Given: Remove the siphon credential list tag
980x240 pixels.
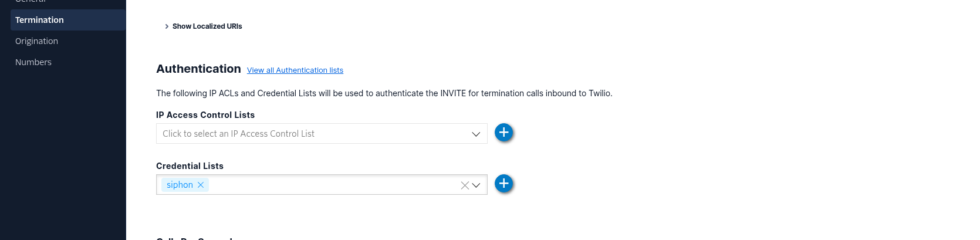Looking at the screenshot, I should click(x=201, y=185).
